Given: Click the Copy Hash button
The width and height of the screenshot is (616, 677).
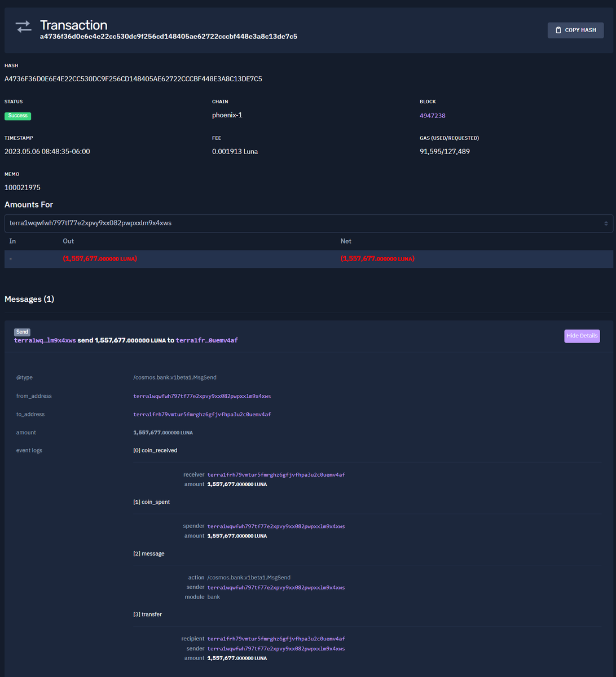Looking at the screenshot, I should [575, 30].
